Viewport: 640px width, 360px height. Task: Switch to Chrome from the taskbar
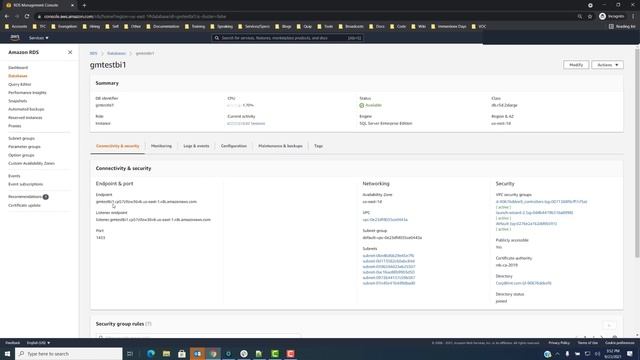point(213,353)
